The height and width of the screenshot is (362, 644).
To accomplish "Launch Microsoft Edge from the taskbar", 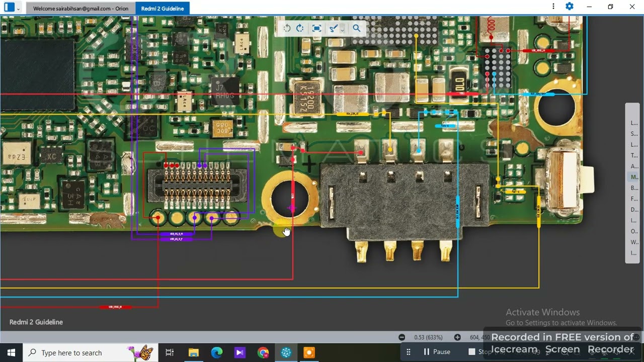I will coord(216,352).
